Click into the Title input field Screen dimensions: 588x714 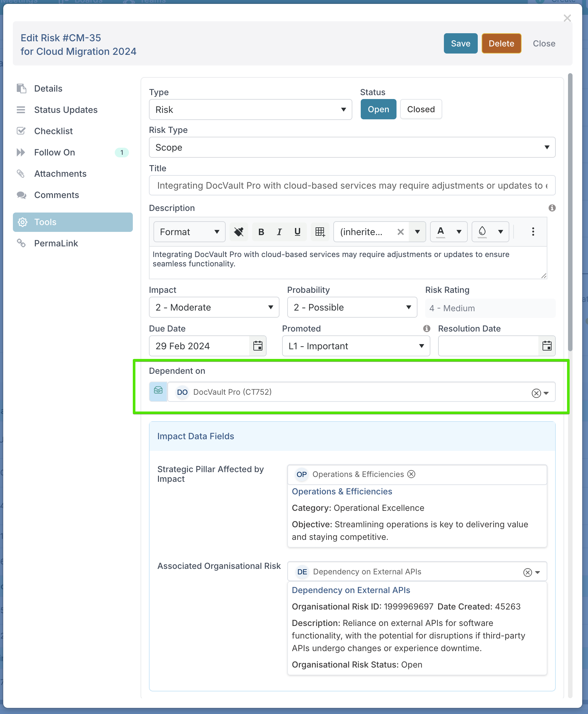(x=352, y=186)
